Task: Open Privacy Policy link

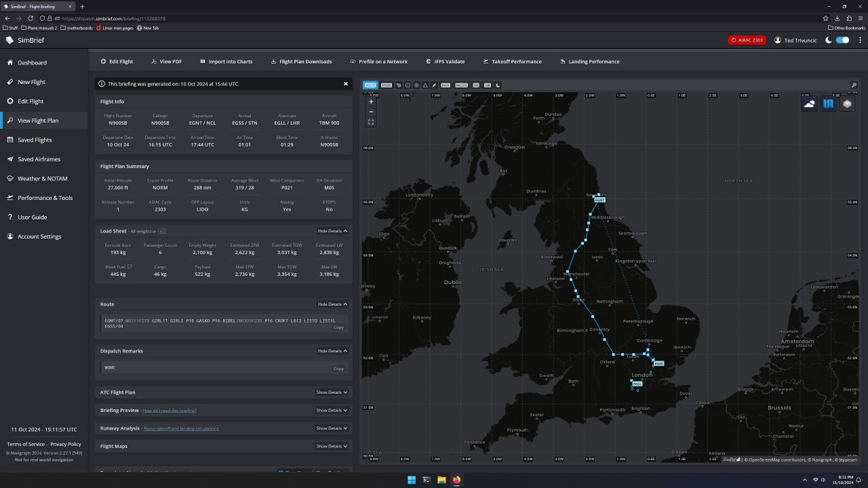Action: [66, 444]
